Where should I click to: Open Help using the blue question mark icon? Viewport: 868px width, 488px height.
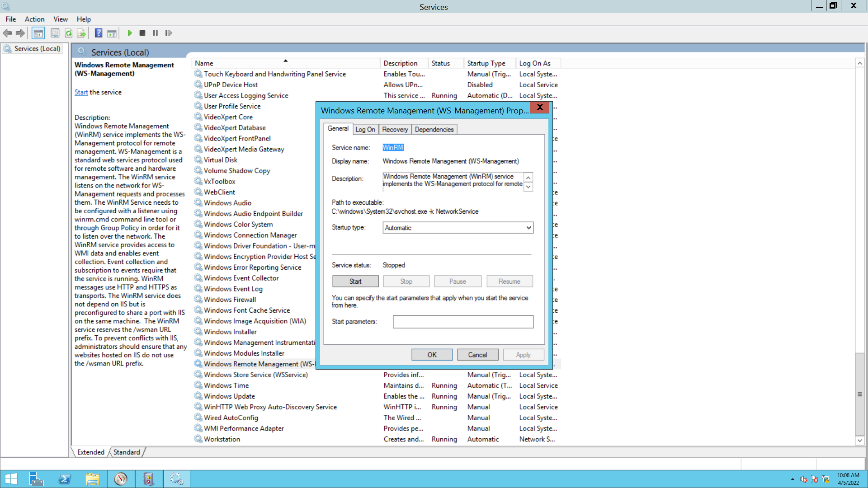99,33
